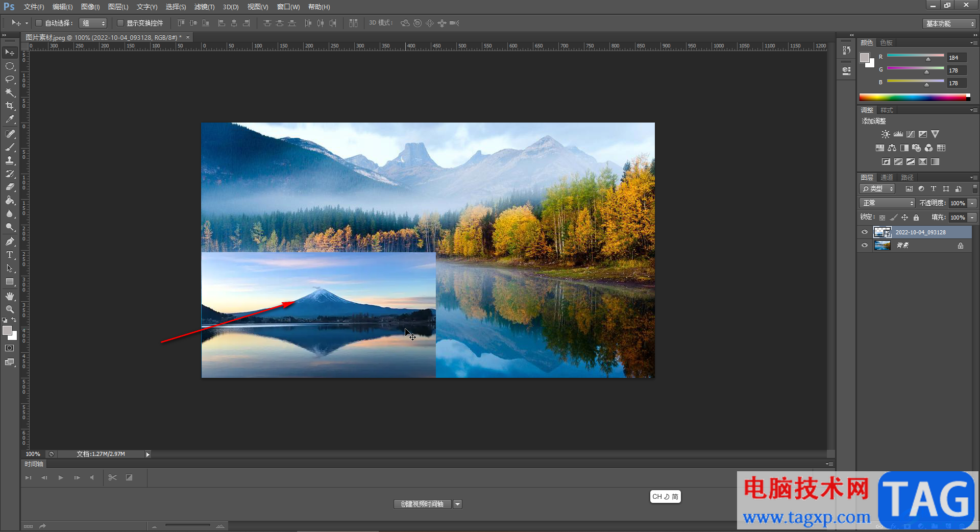Select the Dodge tool
The width and height of the screenshot is (980, 532).
(x=10, y=227)
